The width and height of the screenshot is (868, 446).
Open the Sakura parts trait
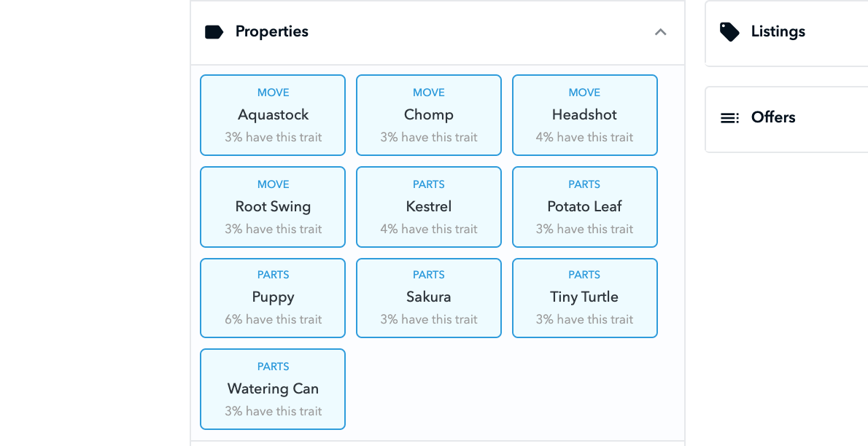tap(429, 297)
